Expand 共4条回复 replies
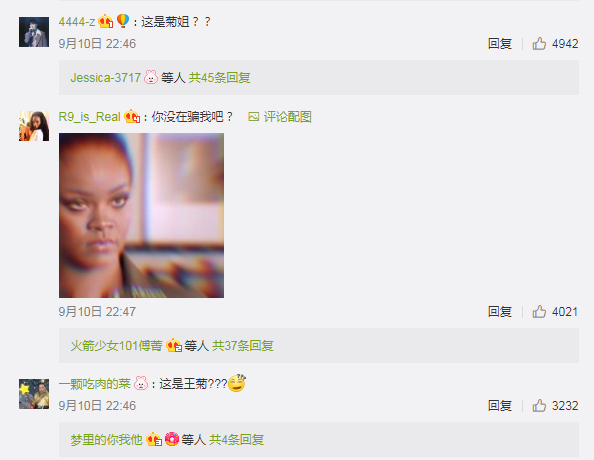594x460 pixels. [x=236, y=440]
